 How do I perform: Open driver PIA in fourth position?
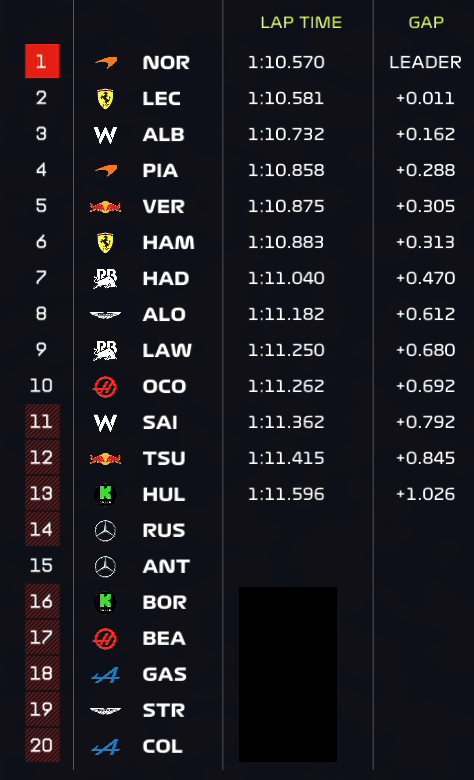[160, 171]
